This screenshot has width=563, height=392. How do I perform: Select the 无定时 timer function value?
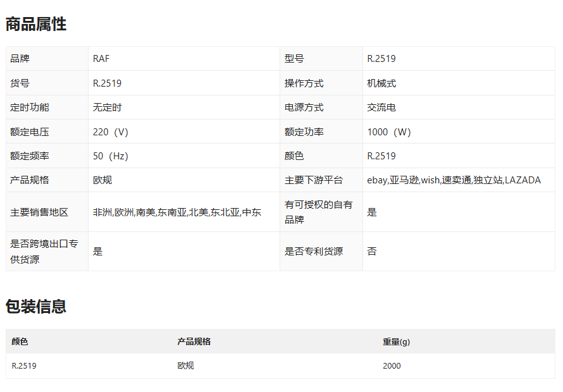click(107, 107)
